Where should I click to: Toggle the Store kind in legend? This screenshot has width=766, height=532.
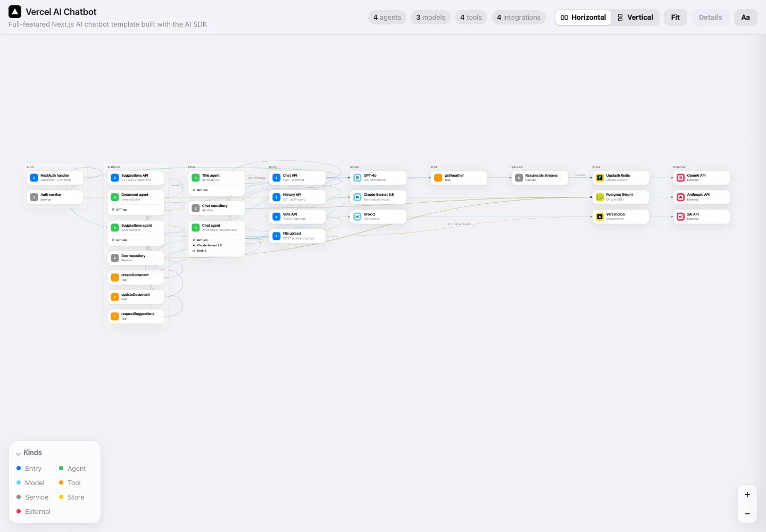72,497
